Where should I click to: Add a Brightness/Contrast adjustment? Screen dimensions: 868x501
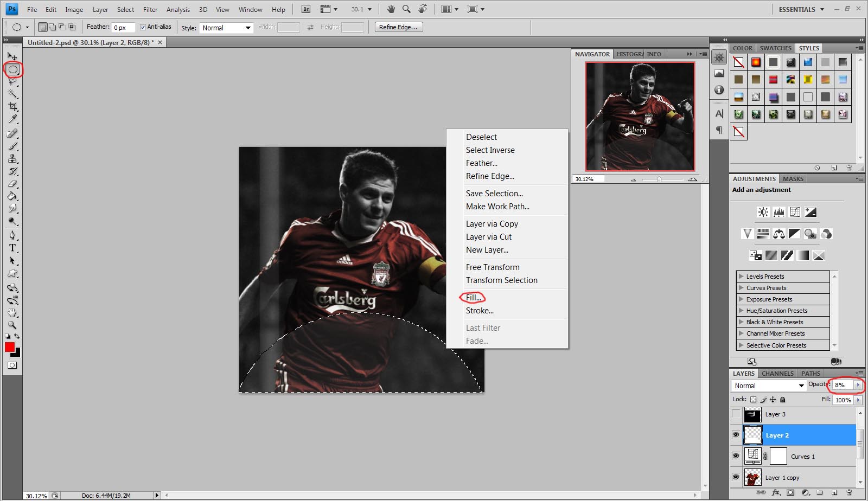(x=763, y=212)
